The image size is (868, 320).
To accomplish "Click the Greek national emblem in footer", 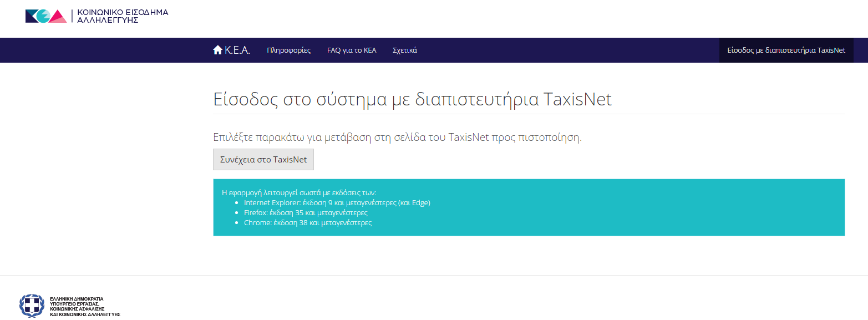I will pos(31,306).
